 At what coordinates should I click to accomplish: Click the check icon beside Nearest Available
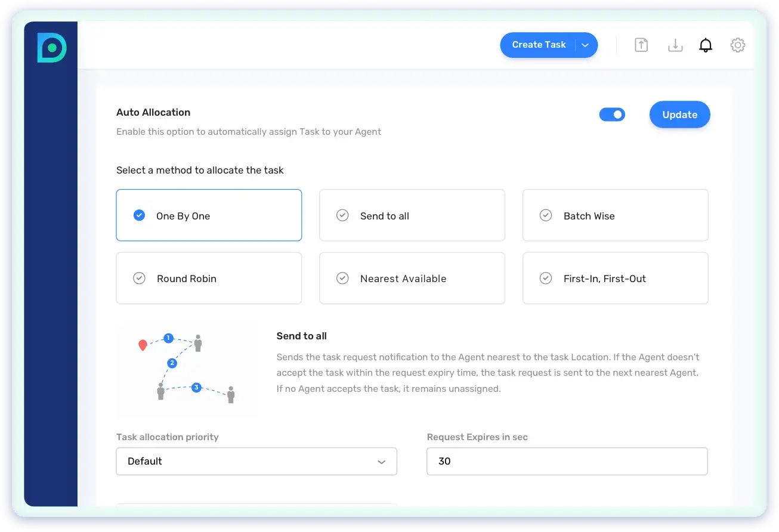[x=342, y=278]
